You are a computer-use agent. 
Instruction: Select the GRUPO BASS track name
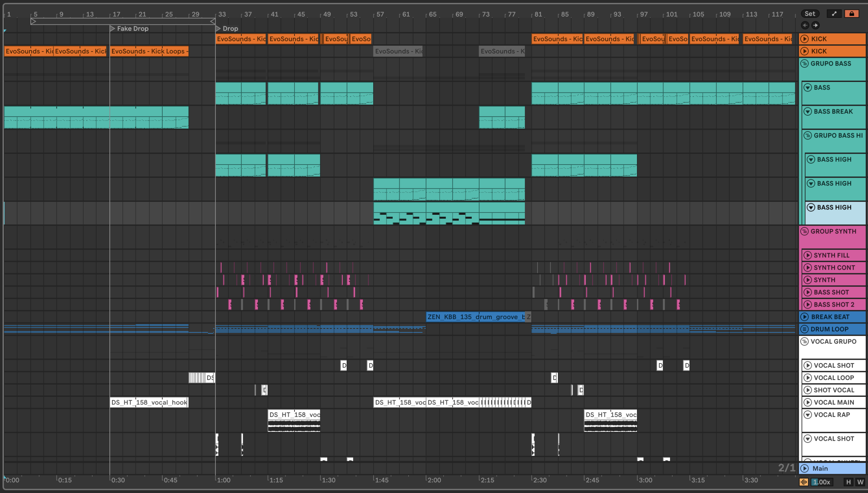pyautogui.click(x=830, y=63)
